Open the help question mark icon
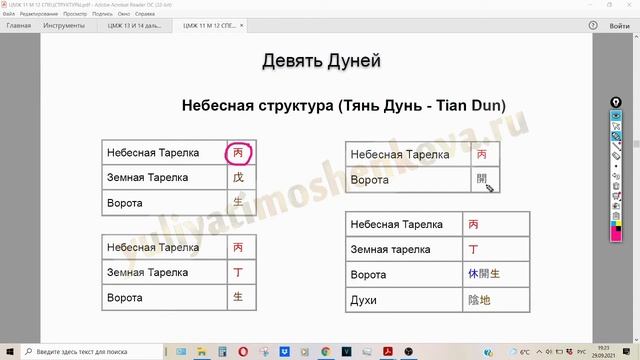The height and width of the screenshot is (360, 640). point(593,25)
